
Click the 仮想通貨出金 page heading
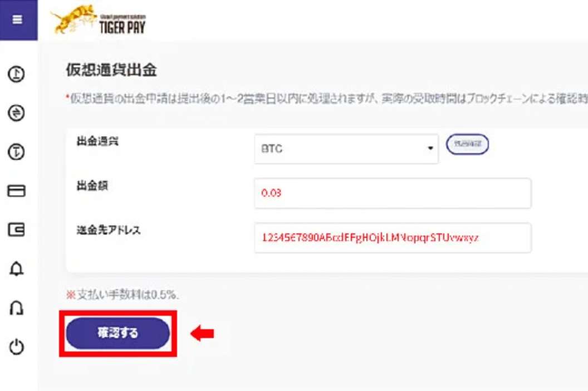(111, 70)
